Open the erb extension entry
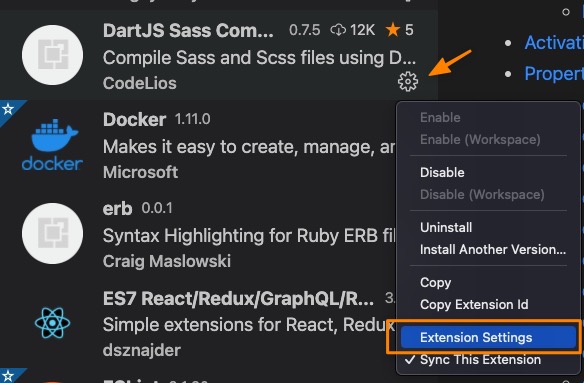The height and width of the screenshot is (383, 584). [198, 234]
